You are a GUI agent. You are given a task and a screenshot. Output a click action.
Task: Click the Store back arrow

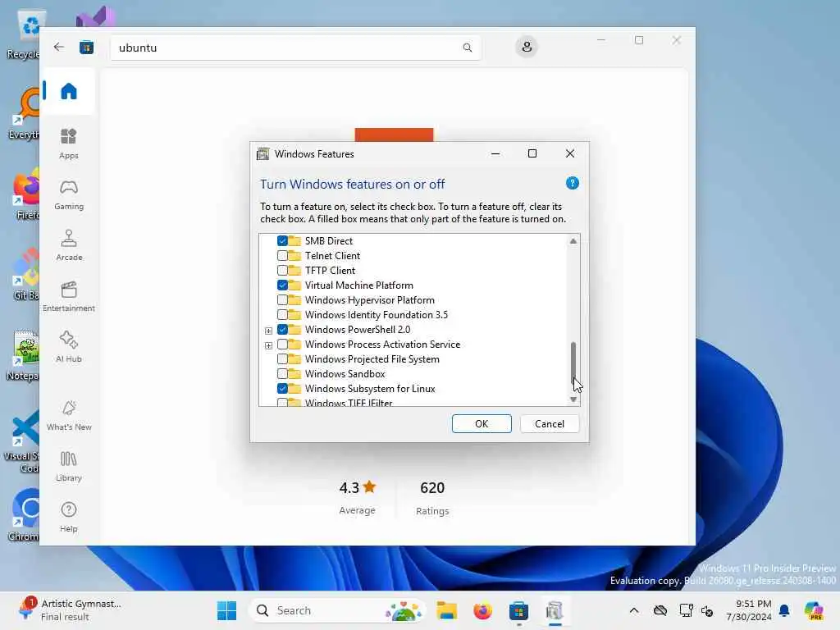[59, 47]
